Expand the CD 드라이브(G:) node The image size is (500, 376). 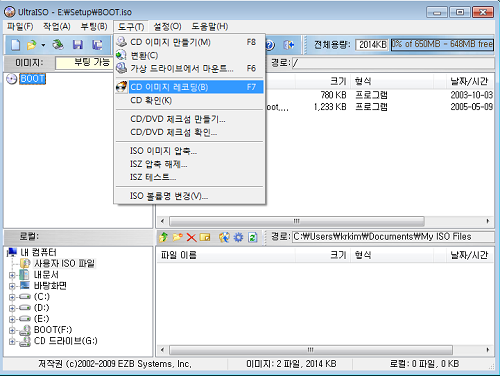pyautogui.click(x=12, y=342)
